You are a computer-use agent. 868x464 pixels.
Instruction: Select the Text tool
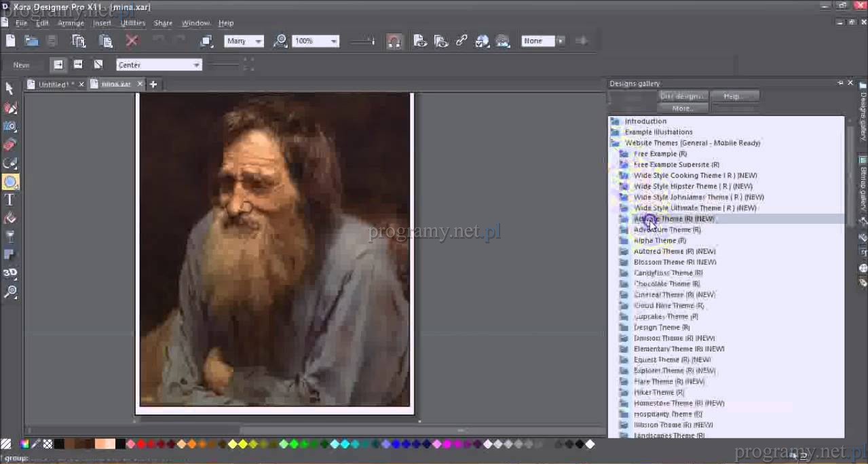coord(10,200)
